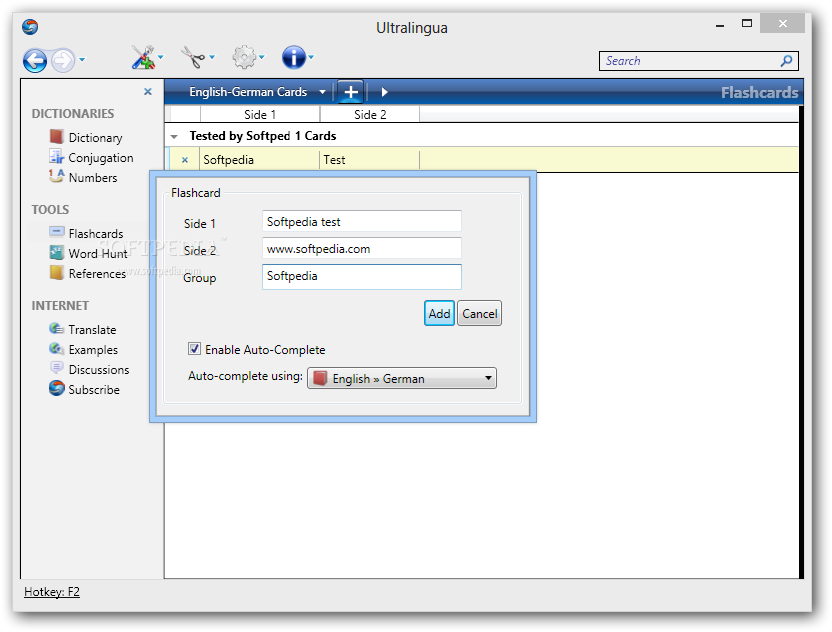The height and width of the screenshot is (632, 832).
Task: Click the Forward navigation arrow
Action: (x=63, y=60)
